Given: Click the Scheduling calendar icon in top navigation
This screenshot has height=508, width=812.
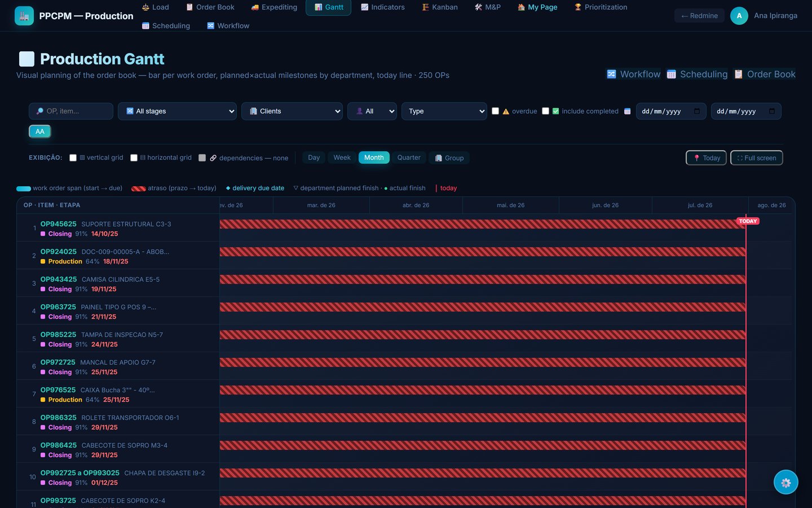Looking at the screenshot, I should (x=145, y=26).
